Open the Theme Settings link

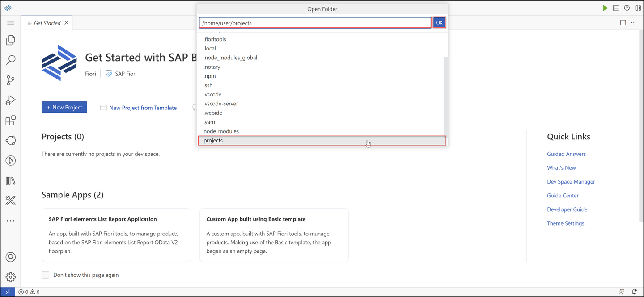point(565,223)
